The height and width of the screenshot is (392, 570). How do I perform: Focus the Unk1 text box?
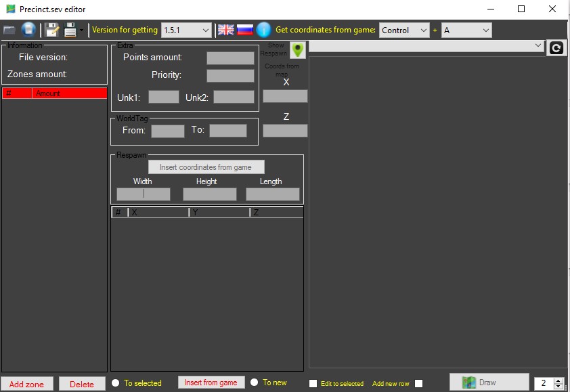164,97
